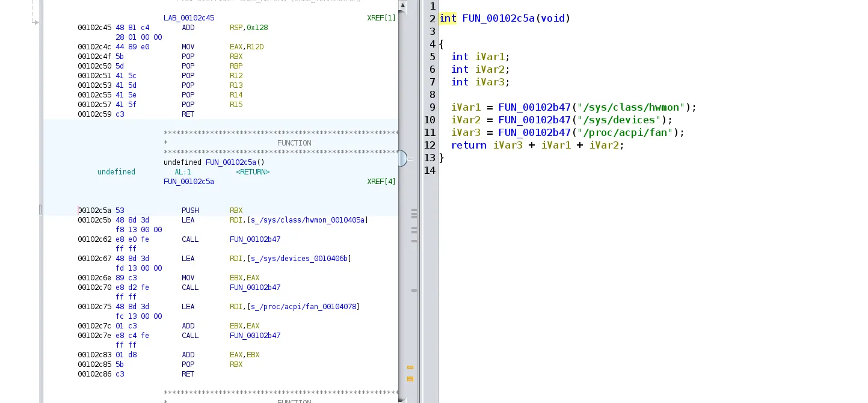Viewport: 868px width, 403px height.
Task: Select iVar3 declaration on decompiler line 7
Action: (490, 82)
